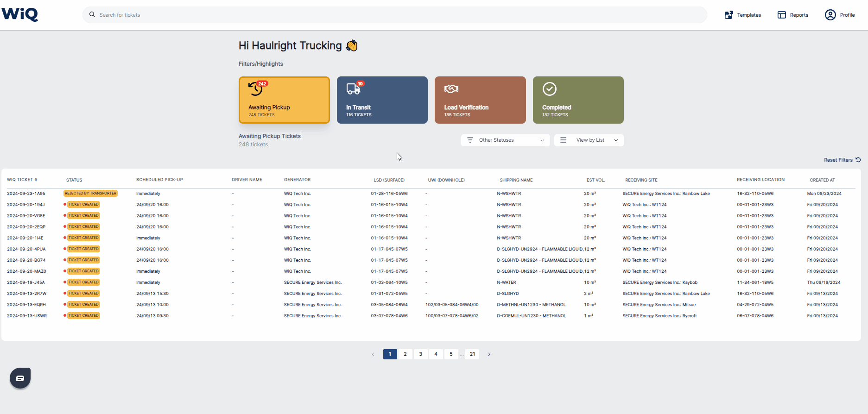868x414 pixels.
Task: Open ticket 2024-09-13-2R7W
Action: pyautogui.click(x=27, y=294)
